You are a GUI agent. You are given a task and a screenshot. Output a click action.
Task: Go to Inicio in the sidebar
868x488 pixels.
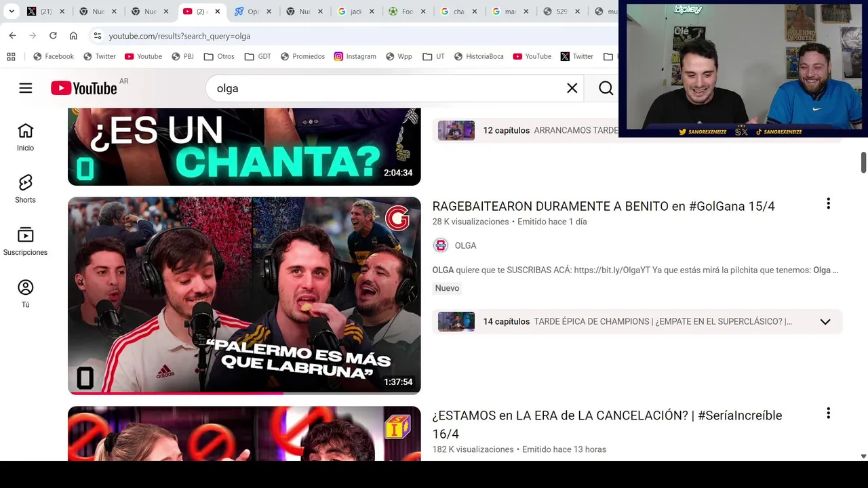(x=25, y=137)
